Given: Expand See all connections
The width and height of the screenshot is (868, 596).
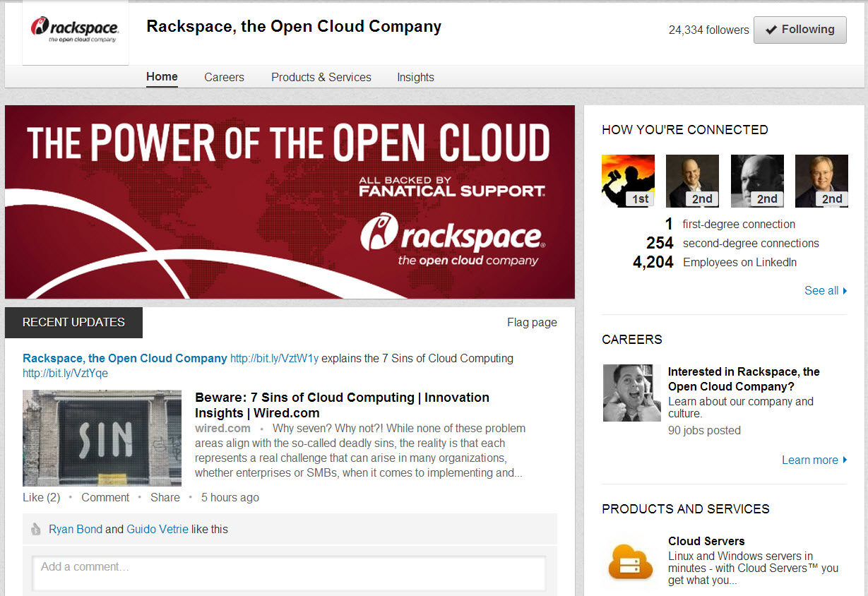Looking at the screenshot, I should 826,290.
